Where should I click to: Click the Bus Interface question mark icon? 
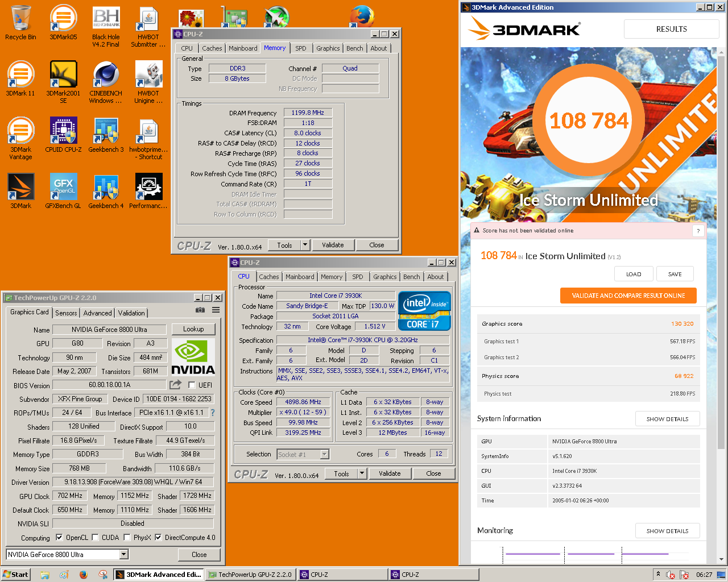[x=213, y=413]
